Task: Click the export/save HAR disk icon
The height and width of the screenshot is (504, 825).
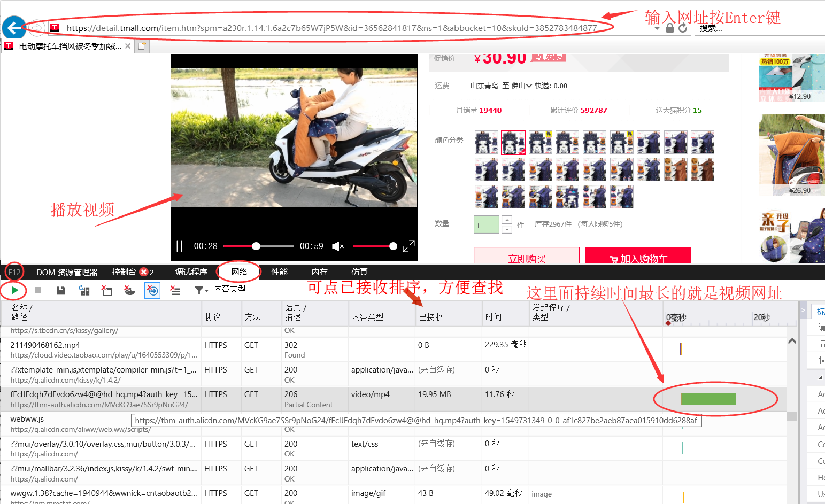Action: [x=61, y=290]
